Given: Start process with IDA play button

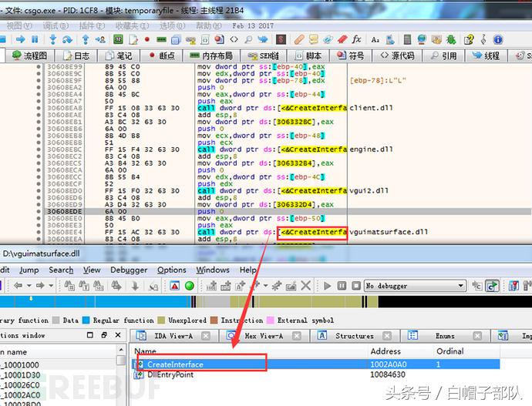Looking at the screenshot, I should (327, 286).
